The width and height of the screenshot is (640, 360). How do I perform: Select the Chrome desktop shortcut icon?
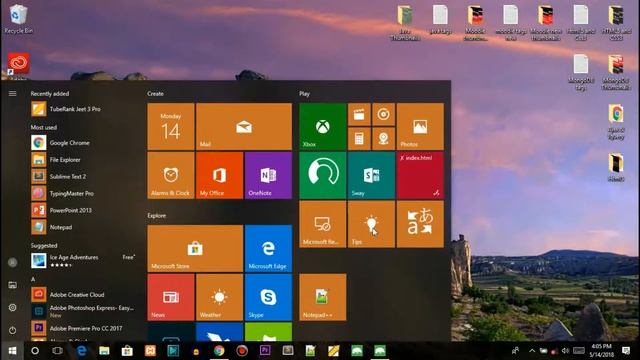616,122
